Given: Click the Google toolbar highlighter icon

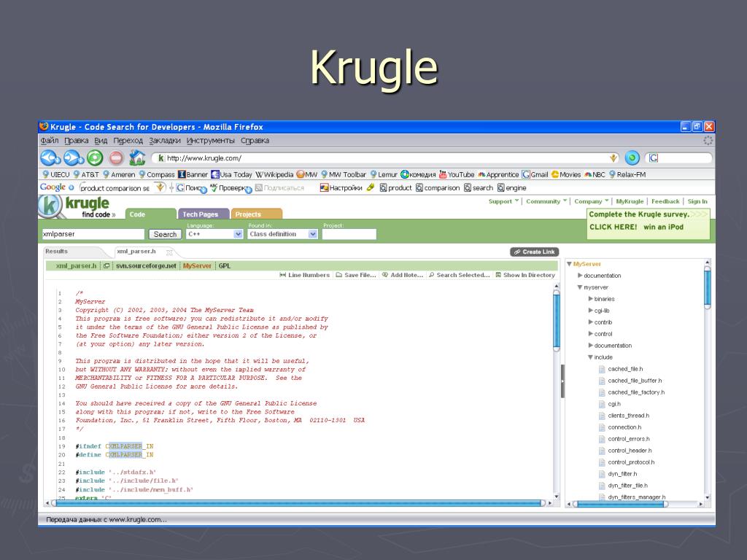Looking at the screenshot, I should pos(370,188).
